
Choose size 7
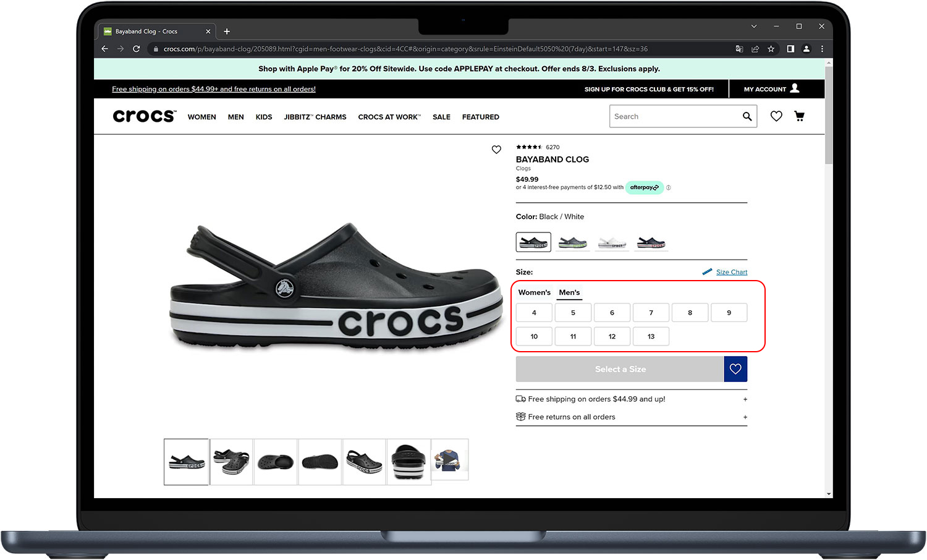pyautogui.click(x=651, y=313)
